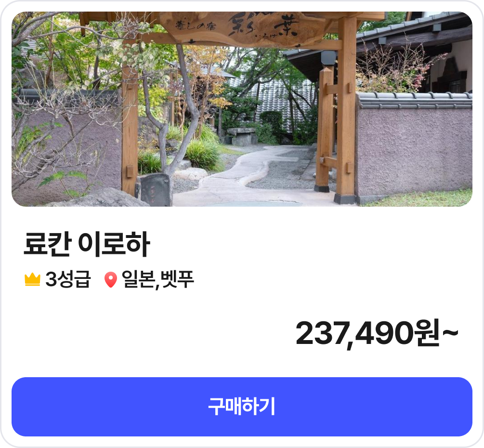Click the 237,490원~ price text
Screen dimensions: 484x448
(377, 334)
